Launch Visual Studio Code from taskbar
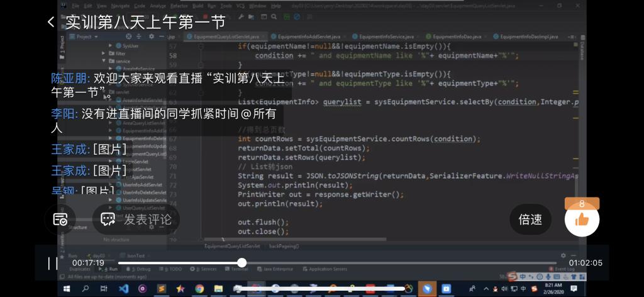Image resolution: width=644 pixels, height=297 pixels. [123, 289]
